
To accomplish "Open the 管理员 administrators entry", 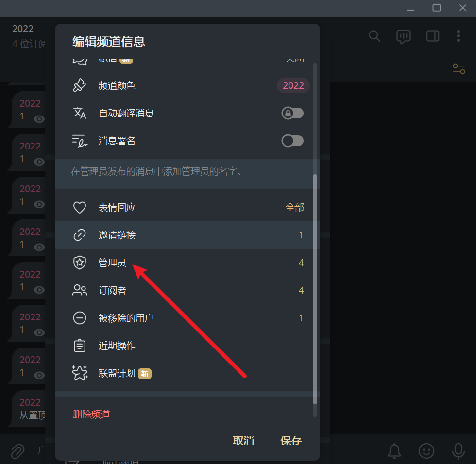I will tap(187, 263).
